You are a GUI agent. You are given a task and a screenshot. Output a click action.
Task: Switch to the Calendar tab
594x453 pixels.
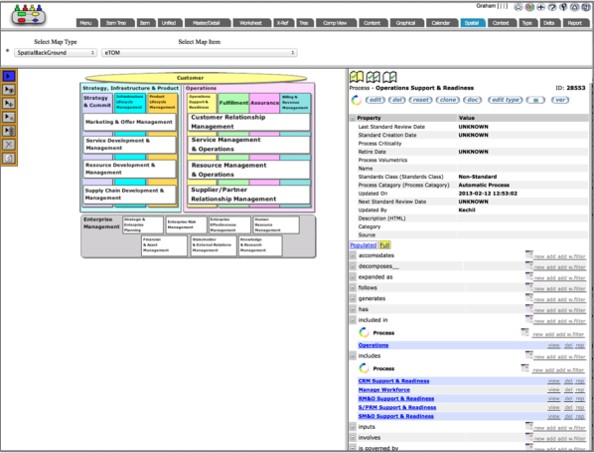point(442,23)
